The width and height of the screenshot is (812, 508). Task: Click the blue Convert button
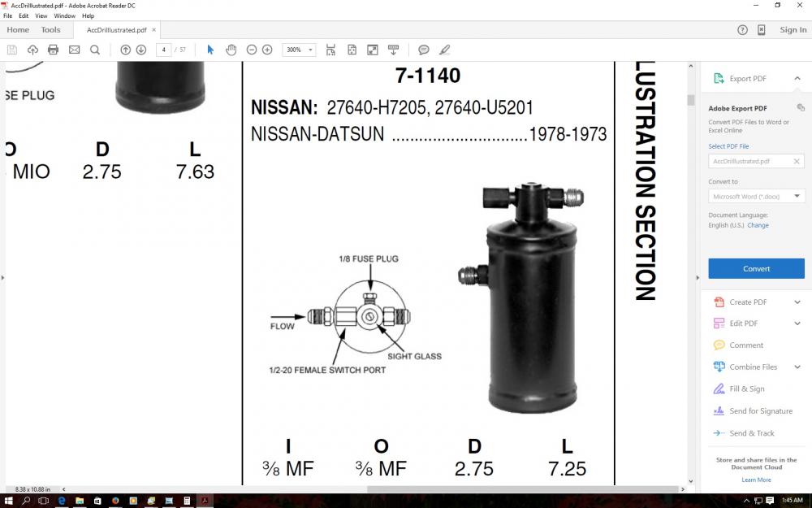(756, 268)
